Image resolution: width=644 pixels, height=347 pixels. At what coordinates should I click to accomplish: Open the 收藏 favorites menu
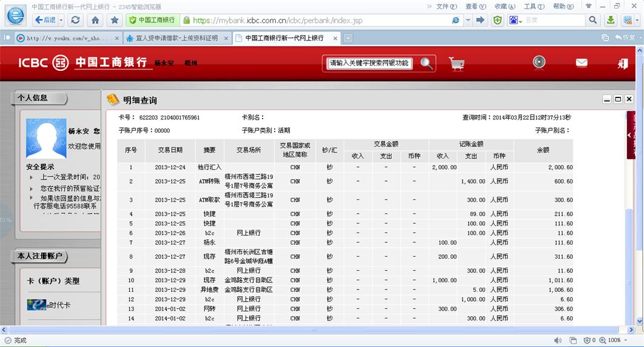coord(504,6)
